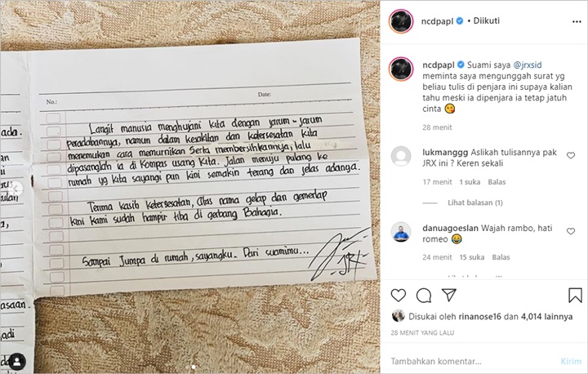Expand Lihat balasan (1) replies
This screenshot has width=588, height=374.
pos(474,203)
